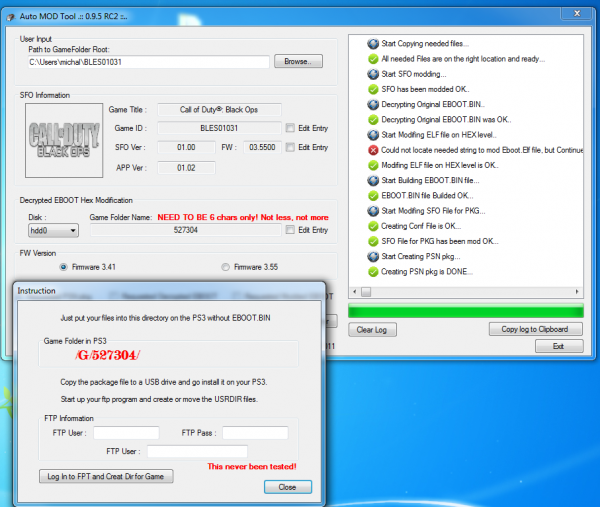The width and height of the screenshot is (600, 507).
Task: Click the Exit button
Action: 559,346
